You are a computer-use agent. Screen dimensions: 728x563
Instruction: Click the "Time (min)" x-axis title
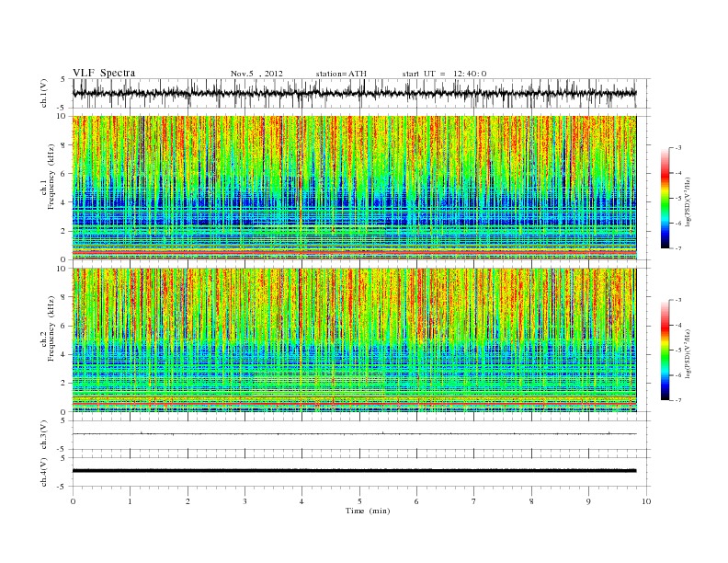[368, 511]
